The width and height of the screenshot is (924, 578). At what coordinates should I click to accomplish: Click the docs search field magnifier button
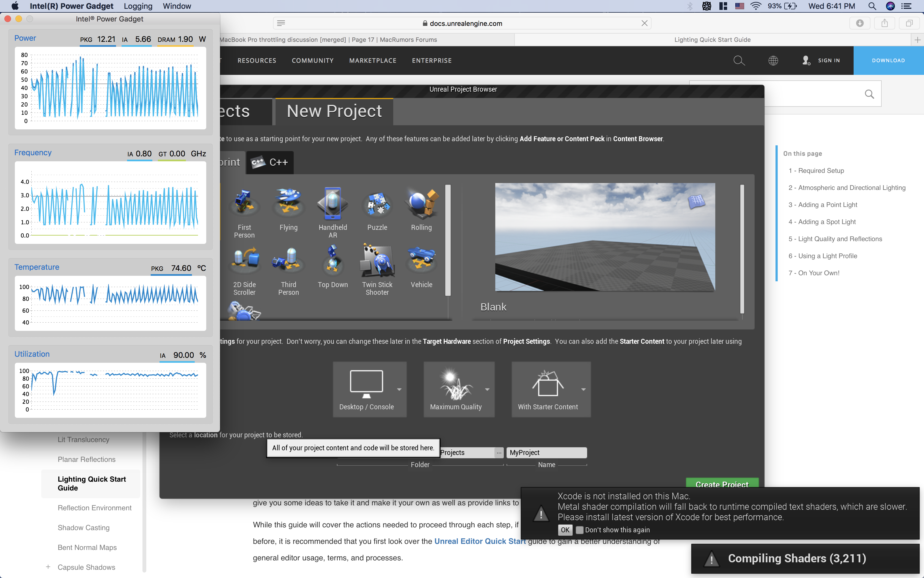[869, 94]
